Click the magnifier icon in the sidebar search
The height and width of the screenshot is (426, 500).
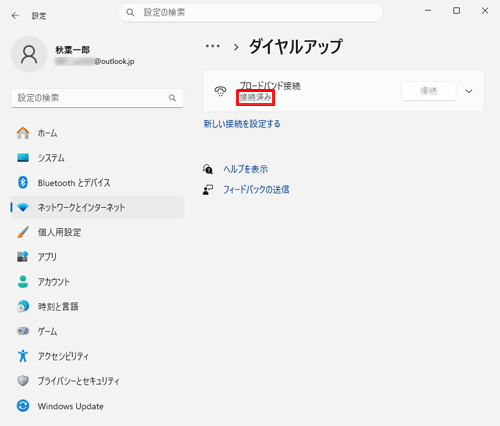172,98
